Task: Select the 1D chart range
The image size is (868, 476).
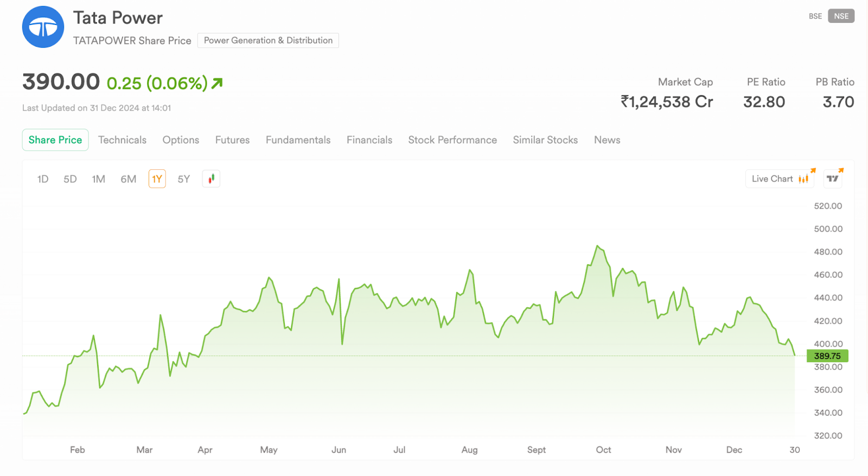Action: 43,179
